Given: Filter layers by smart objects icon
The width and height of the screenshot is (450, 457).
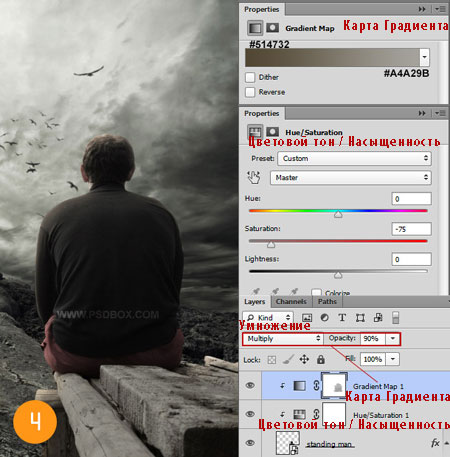Looking at the screenshot, I should pyautogui.click(x=378, y=318).
